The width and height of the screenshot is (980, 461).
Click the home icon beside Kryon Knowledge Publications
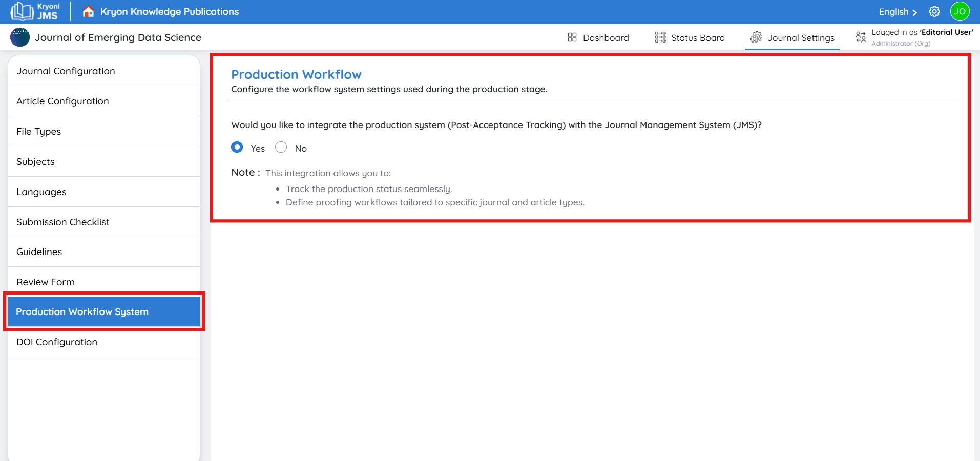[88, 11]
